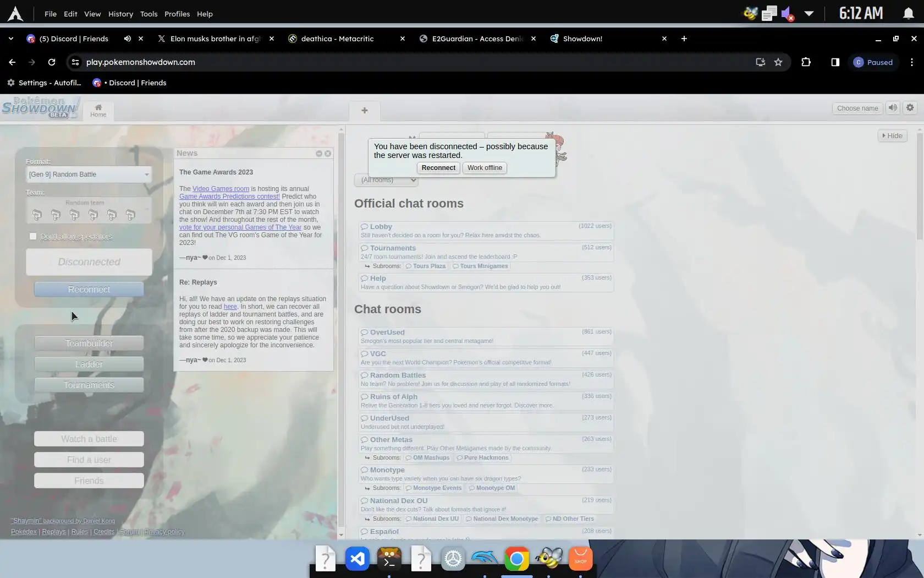
Task: Go back to the previous page
Action: pos(12,62)
